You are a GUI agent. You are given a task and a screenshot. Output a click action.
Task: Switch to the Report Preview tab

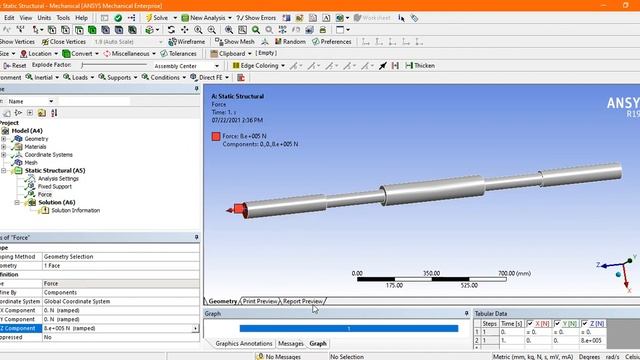[303, 301]
